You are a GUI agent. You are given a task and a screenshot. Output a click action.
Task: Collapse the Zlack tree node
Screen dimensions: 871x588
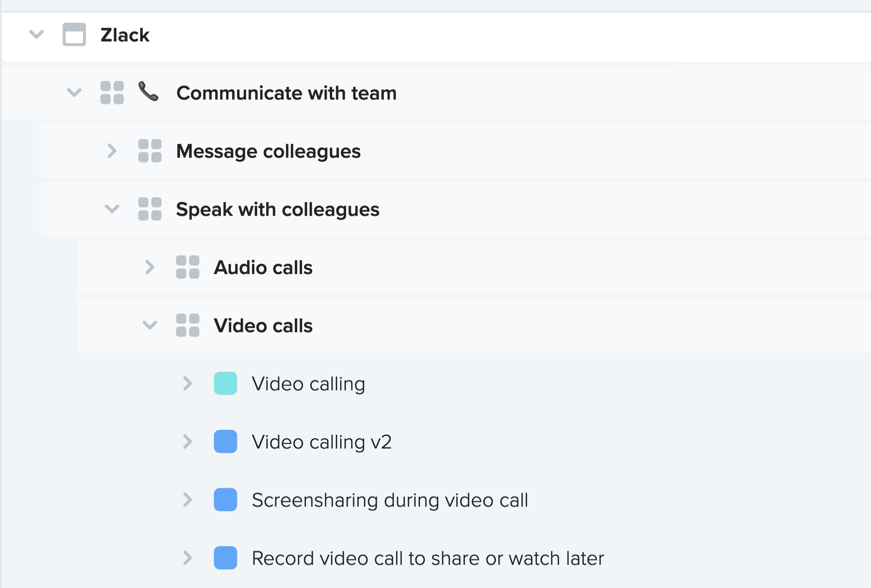[x=37, y=35]
